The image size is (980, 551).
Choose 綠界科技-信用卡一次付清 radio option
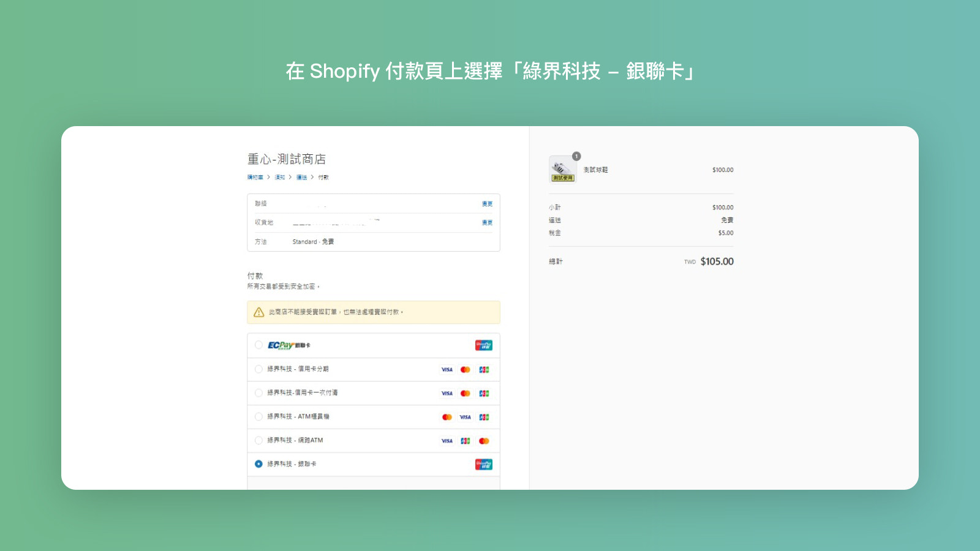click(258, 393)
